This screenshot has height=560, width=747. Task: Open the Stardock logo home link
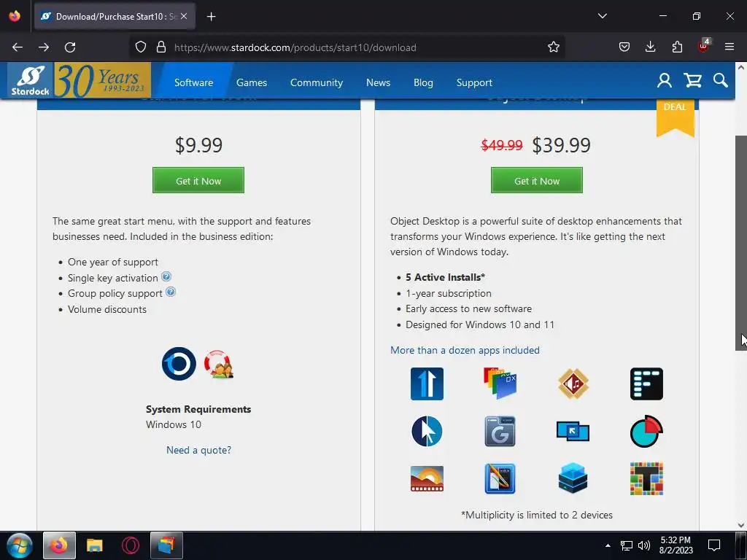pos(31,80)
